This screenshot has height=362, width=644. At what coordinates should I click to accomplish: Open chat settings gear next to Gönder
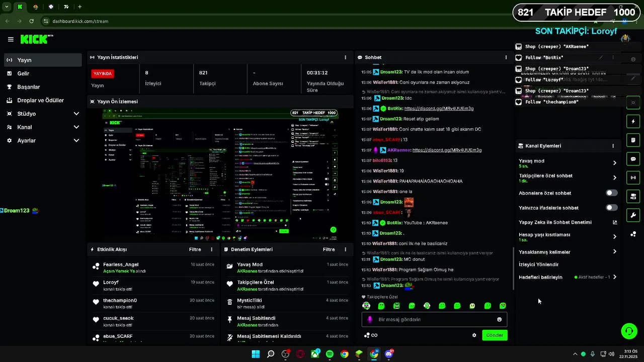[x=474, y=335]
